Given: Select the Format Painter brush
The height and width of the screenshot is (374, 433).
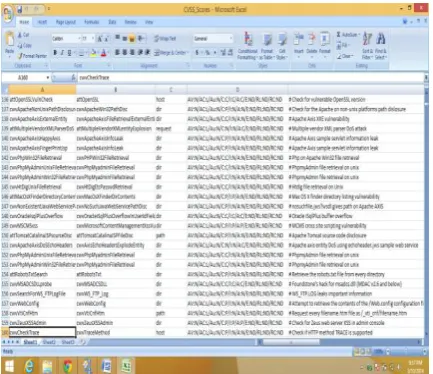Looking at the screenshot, I should click(32, 56).
